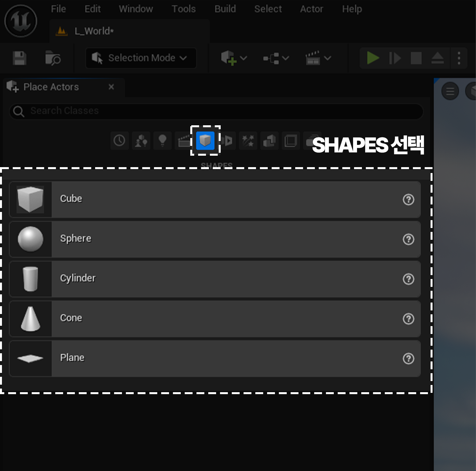This screenshot has height=471, width=476.
Task: Expand the Selection Mode dropdown
Action: pos(141,58)
